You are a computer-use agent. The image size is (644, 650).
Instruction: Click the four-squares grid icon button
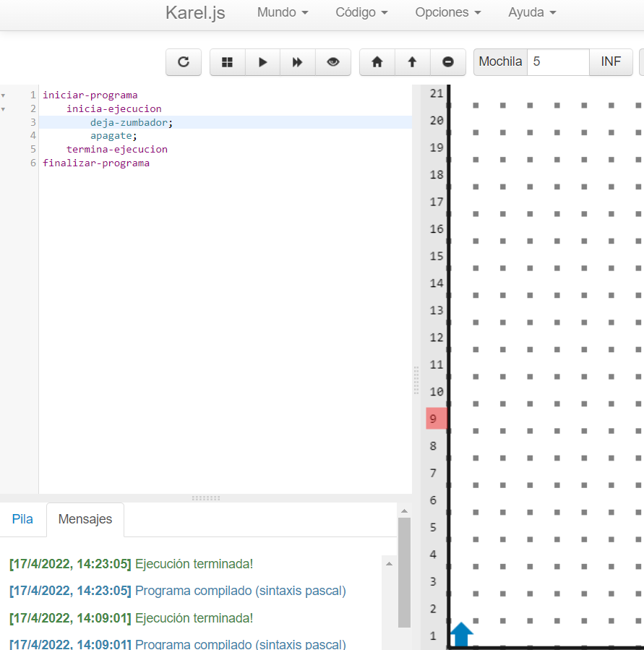tap(227, 62)
